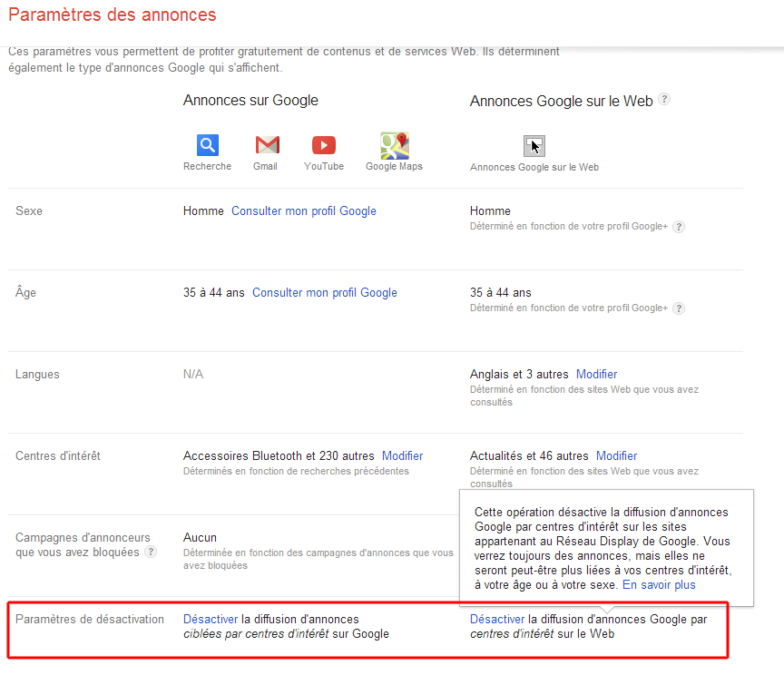Viewport: 784px width, 675px height.
Task: Click the Google Maps icon
Action: point(395,145)
